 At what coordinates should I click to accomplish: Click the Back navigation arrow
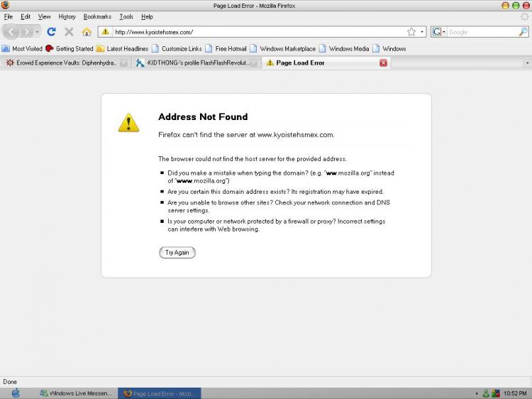12,32
